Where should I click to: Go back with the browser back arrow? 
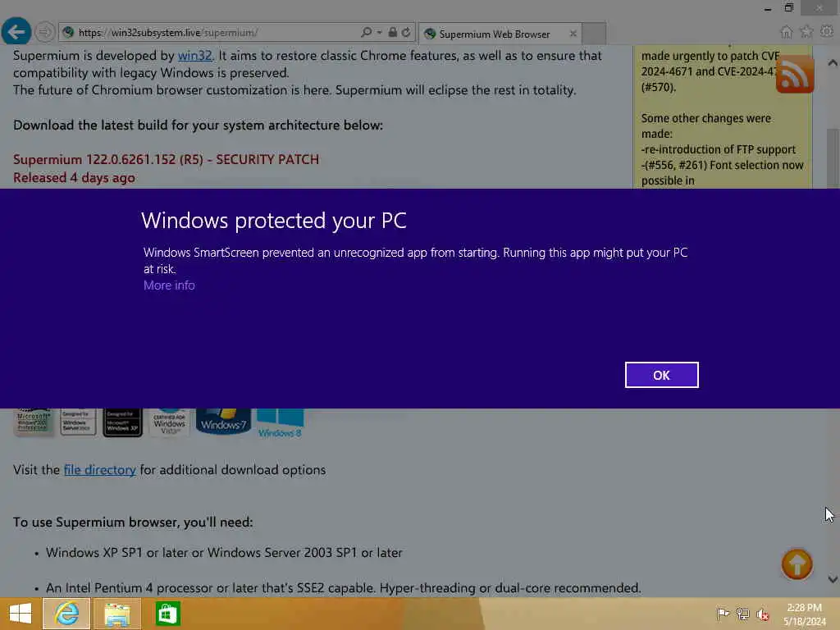coord(16,32)
